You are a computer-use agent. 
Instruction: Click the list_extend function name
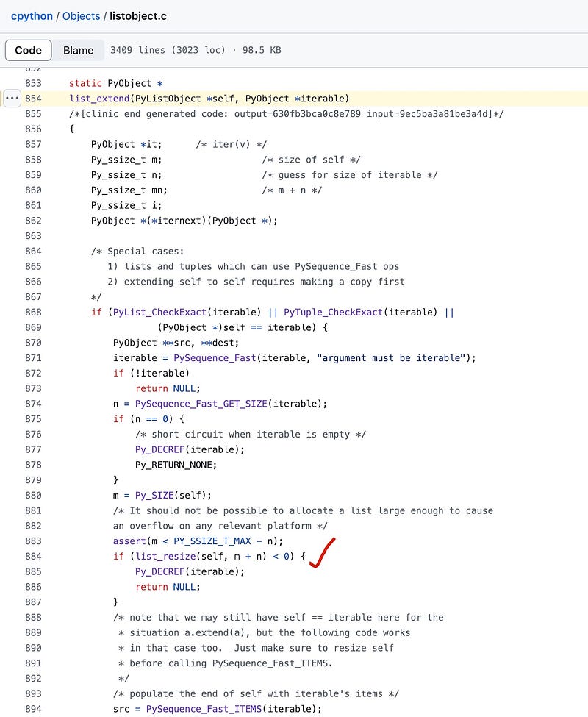pyautogui.click(x=97, y=99)
